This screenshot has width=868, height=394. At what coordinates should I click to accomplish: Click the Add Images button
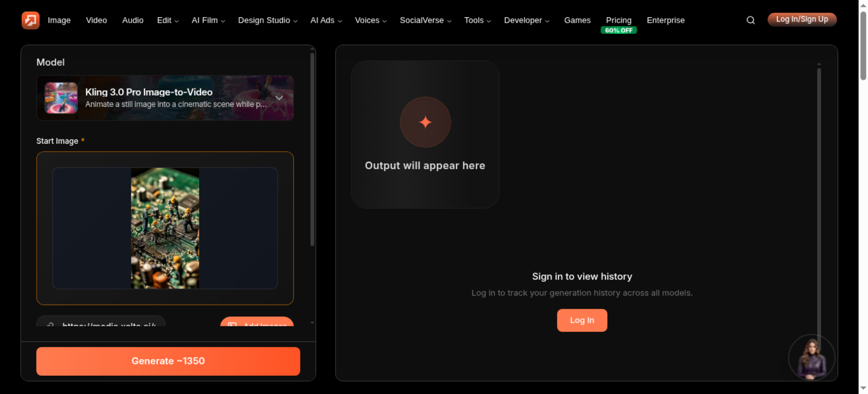[257, 322]
